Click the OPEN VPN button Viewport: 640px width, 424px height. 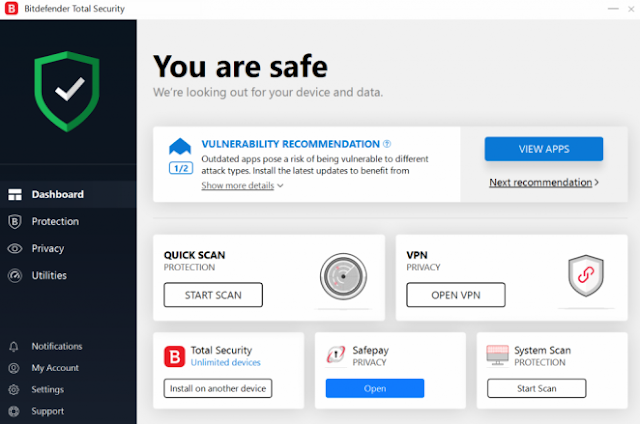[x=456, y=295]
